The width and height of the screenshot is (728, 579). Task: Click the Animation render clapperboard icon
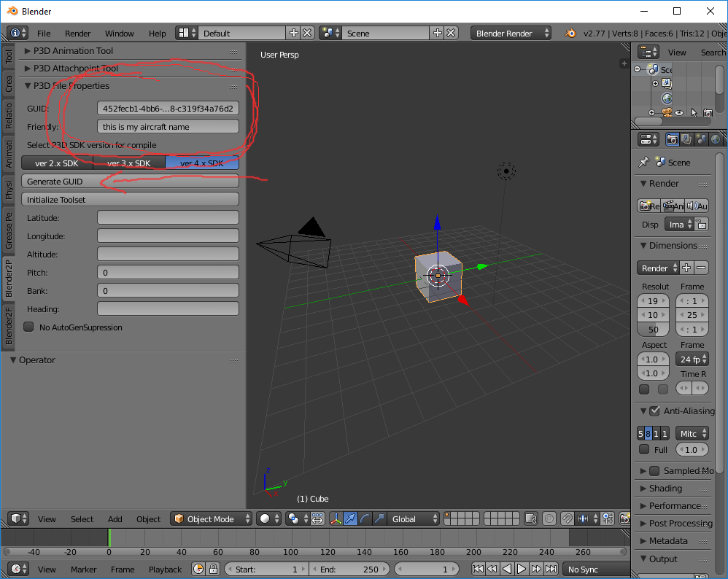point(668,206)
